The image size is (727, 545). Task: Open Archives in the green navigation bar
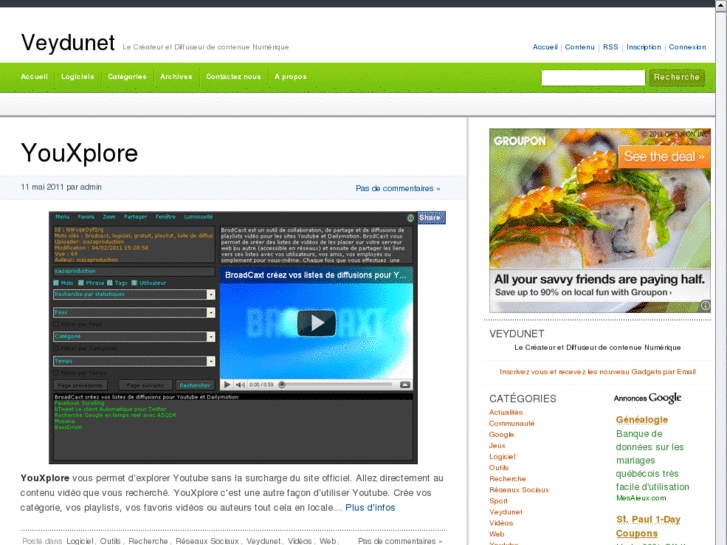point(176,77)
